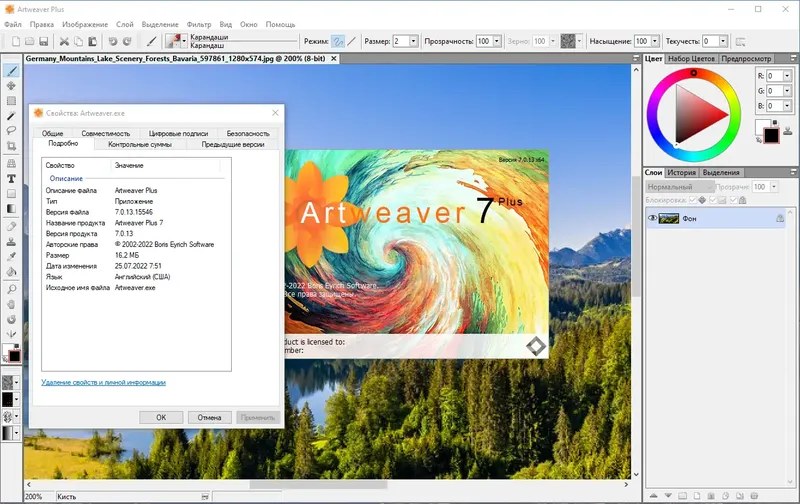Activate the Hand pan tool
The height and width of the screenshot is (504, 800).
[x=11, y=305]
